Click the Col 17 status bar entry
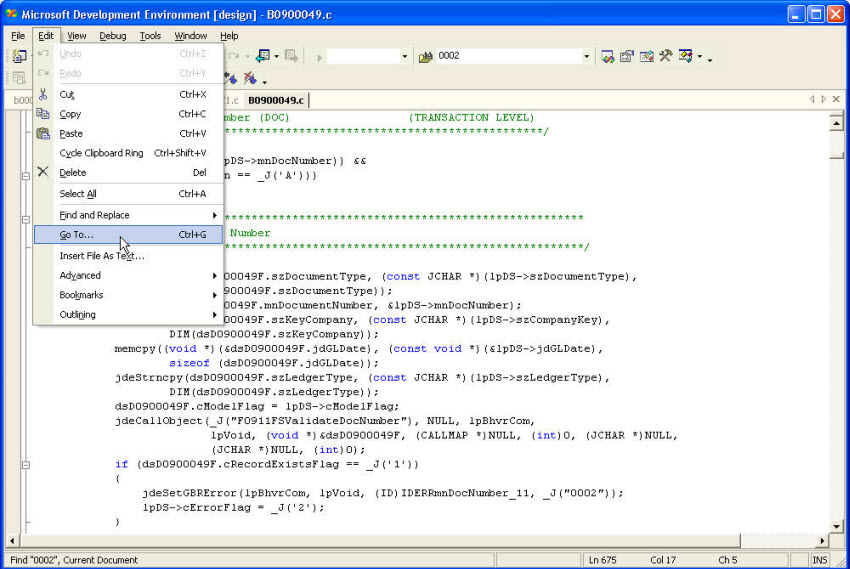 click(x=662, y=560)
